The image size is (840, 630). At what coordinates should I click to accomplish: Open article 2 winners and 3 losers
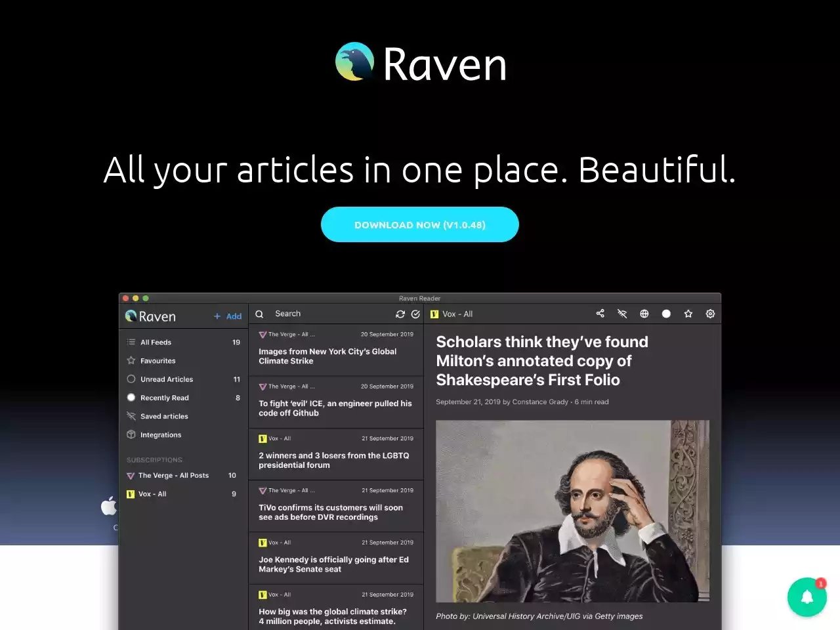[x=336, y=454]
